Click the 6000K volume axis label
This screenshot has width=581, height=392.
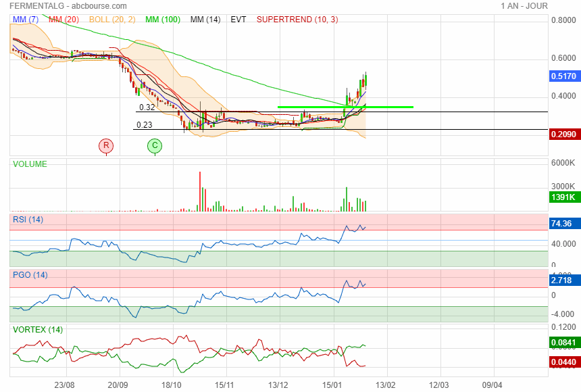pos(563,163)
